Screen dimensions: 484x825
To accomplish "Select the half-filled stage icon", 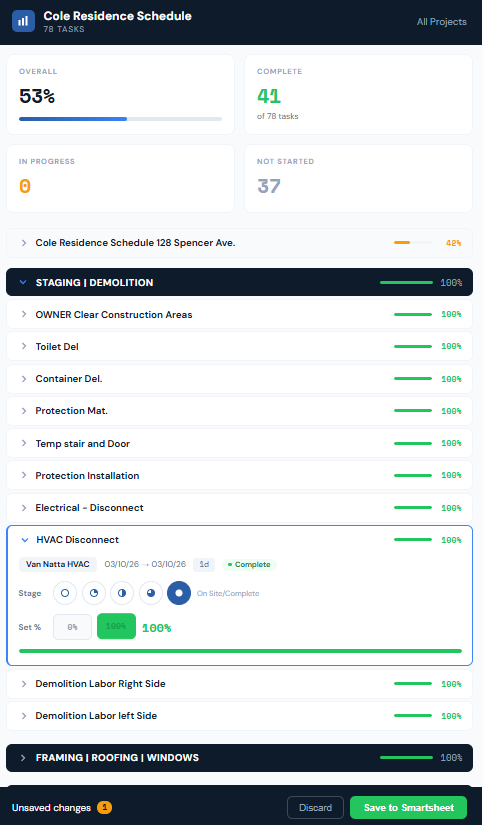I will tap(122, 593).
